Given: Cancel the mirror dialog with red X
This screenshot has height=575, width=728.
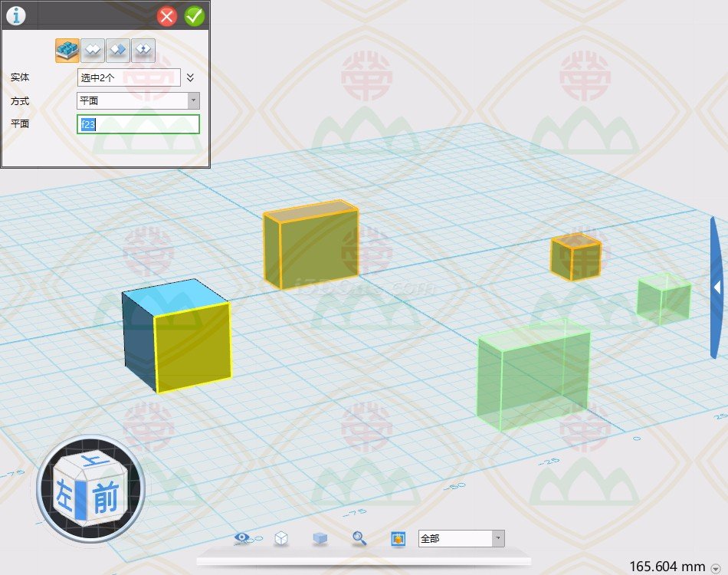Looking at the screenshot, I should (x=167, y=16).
